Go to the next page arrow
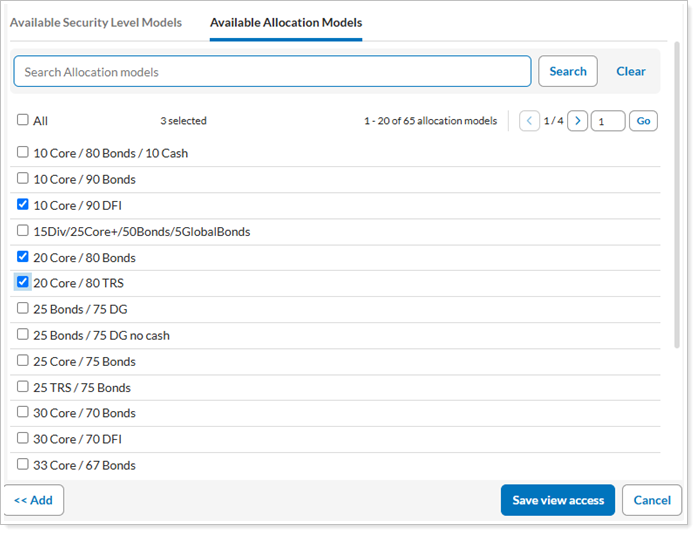The height and width of the screenshot is (534, 697). point(577,121)
